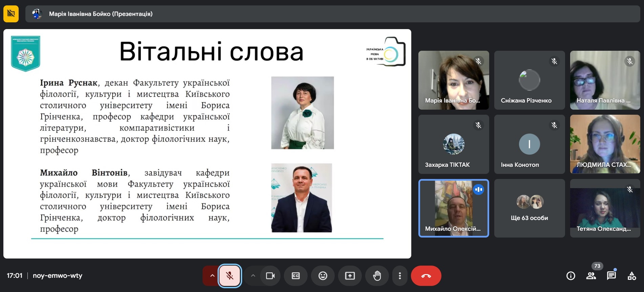The width and height of the screenshot is (644, 292).
Task: Select Сніжана Різченко participant tile
Action: point(529,80)
